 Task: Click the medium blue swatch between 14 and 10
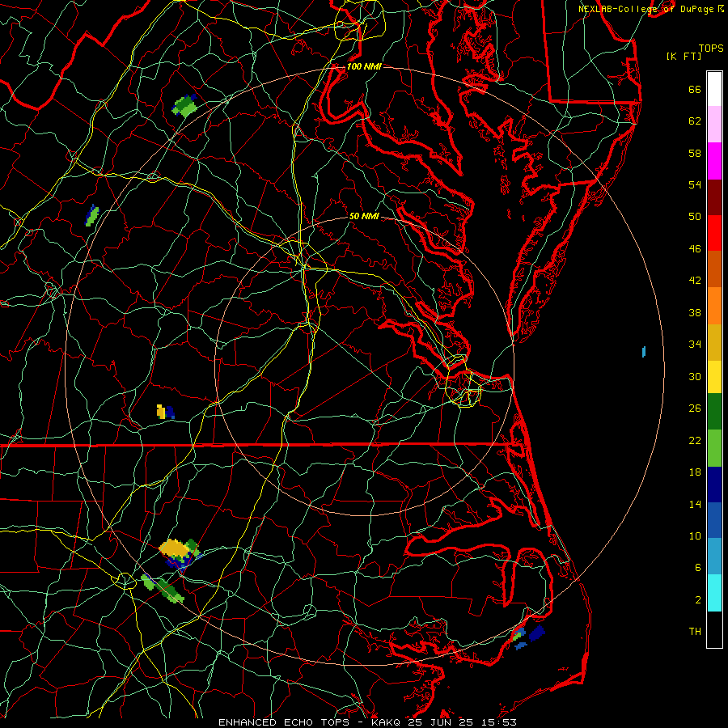point(714,520)
